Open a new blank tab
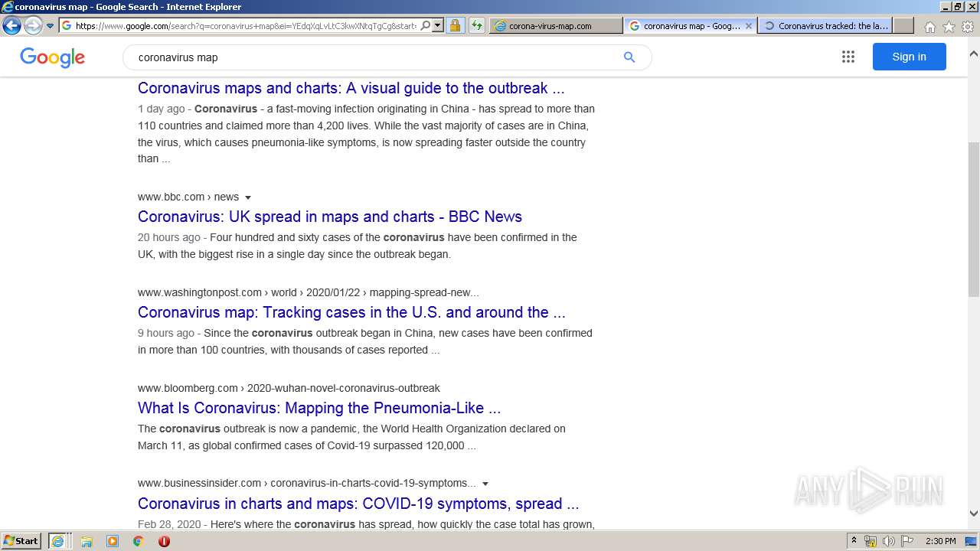Image resolution: width=980 pixels, height=551 pixels. [x=903, y=25]
